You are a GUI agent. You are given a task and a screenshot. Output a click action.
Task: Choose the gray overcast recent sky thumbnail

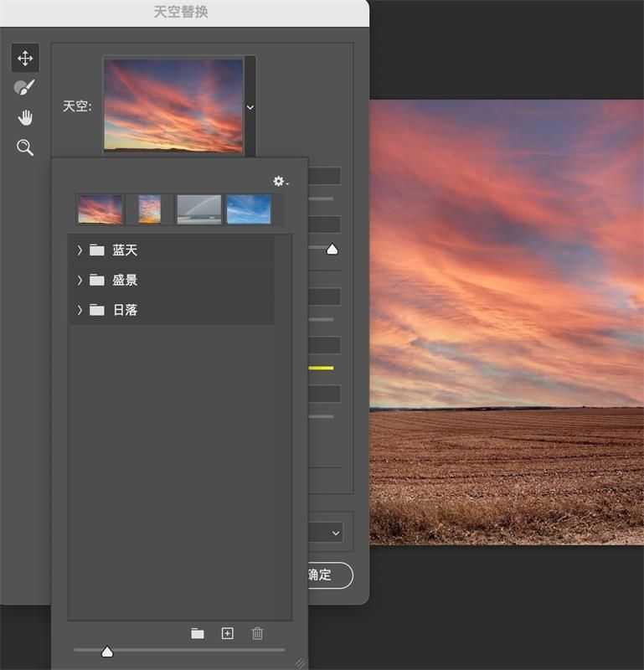199,209
